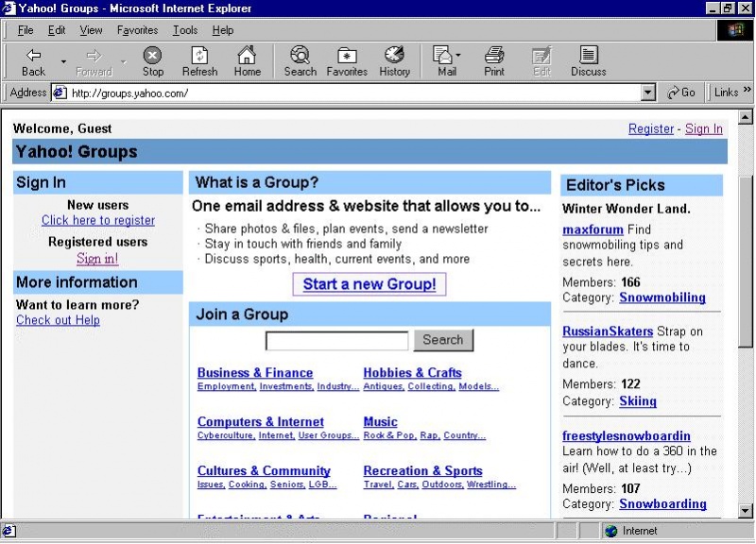The height and width of the screenshot is (544, 756).
Task: Follow the Click here to register link
Action: pos(97,220)
